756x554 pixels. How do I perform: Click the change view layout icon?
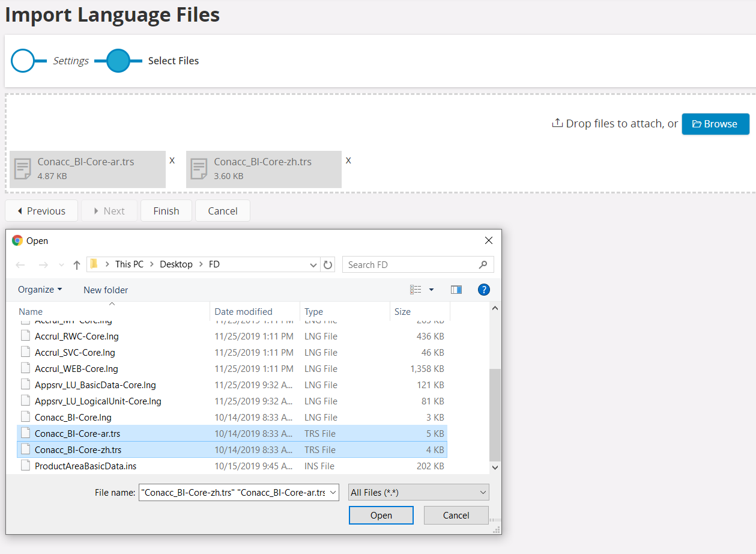coord(416,290)
